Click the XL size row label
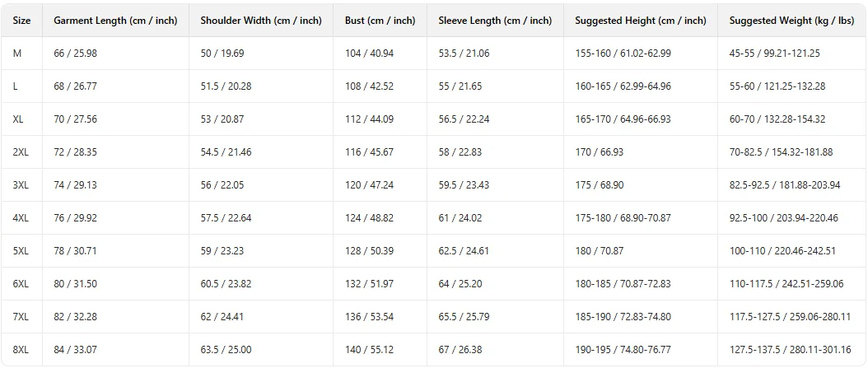 tap(18, 119)
